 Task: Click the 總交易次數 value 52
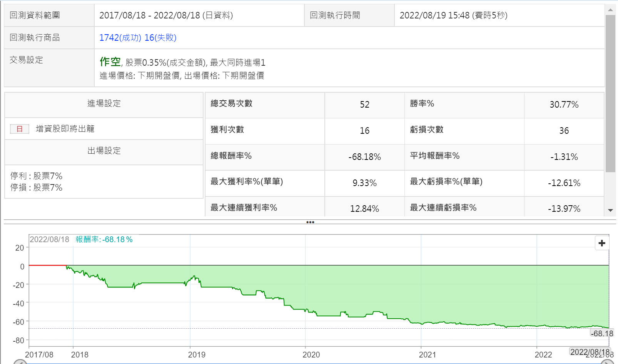(x=364, y=105)
